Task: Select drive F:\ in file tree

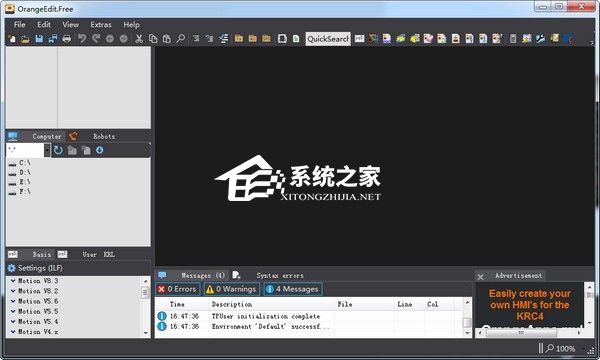Action: click(24, 192)
